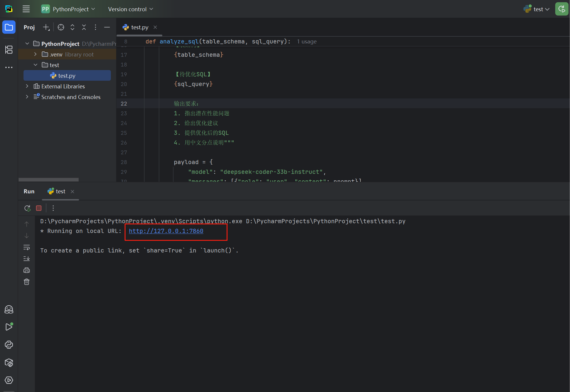This screenshot has width=570, height=392.
Task: Open the Version control menu
Action: coord(130,9)
